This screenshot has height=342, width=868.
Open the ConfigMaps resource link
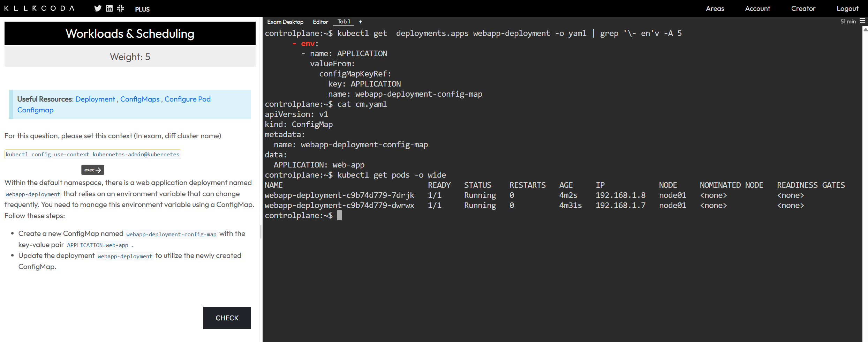[x=140, y=99]
